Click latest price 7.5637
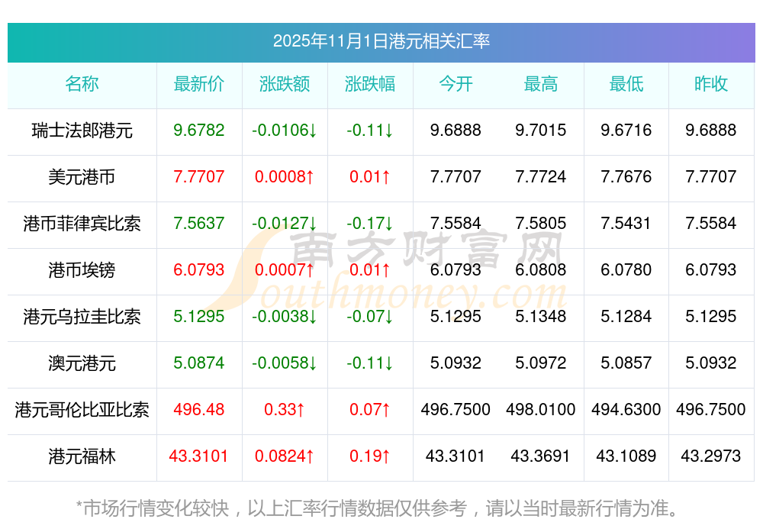The width and height of the screenshot is (763, 532). point(199,223)
